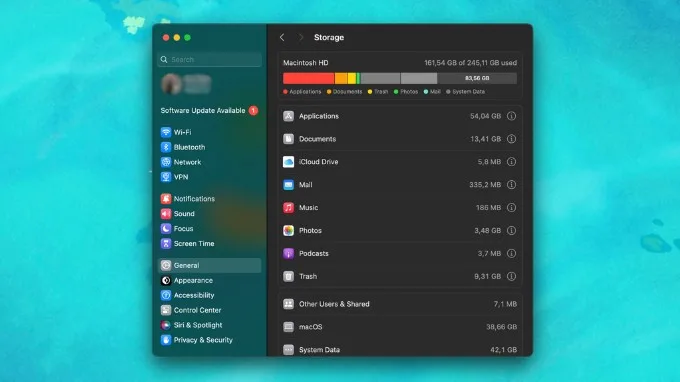
Task: Click the Mail envelope icon in the list
Action: 288,185
